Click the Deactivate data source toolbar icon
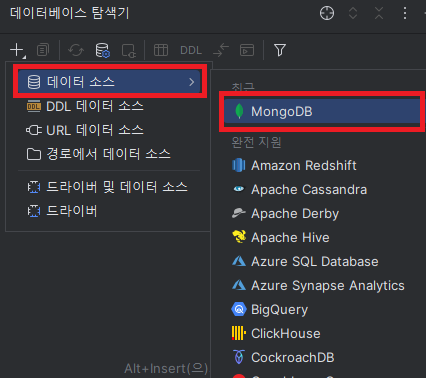Screen dimensions: 426x378 129,51
